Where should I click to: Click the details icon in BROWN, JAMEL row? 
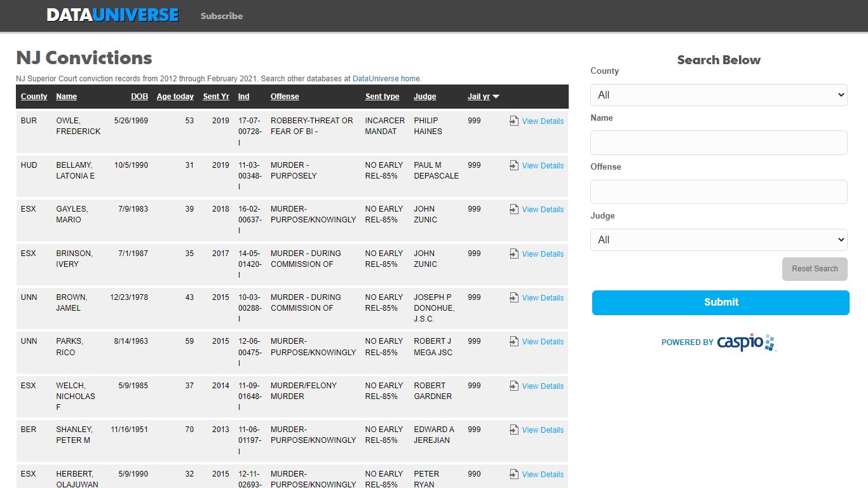click(x=514, y=297)
